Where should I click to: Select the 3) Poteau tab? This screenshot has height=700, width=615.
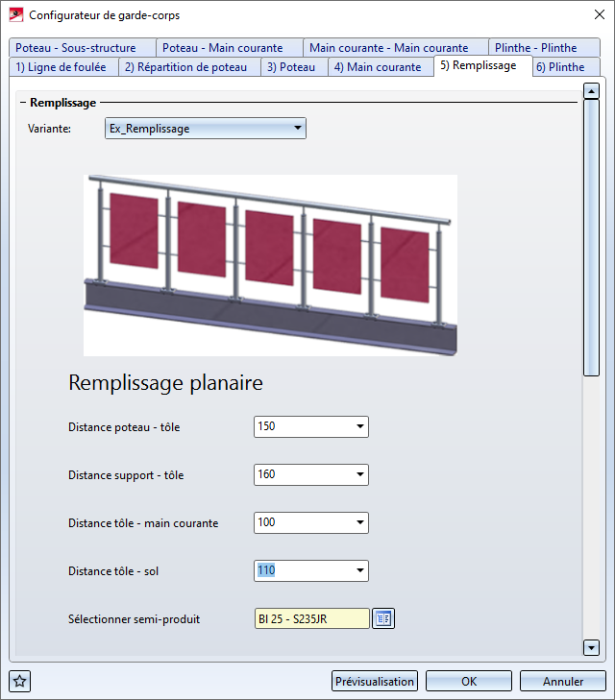tap(294, 67)
